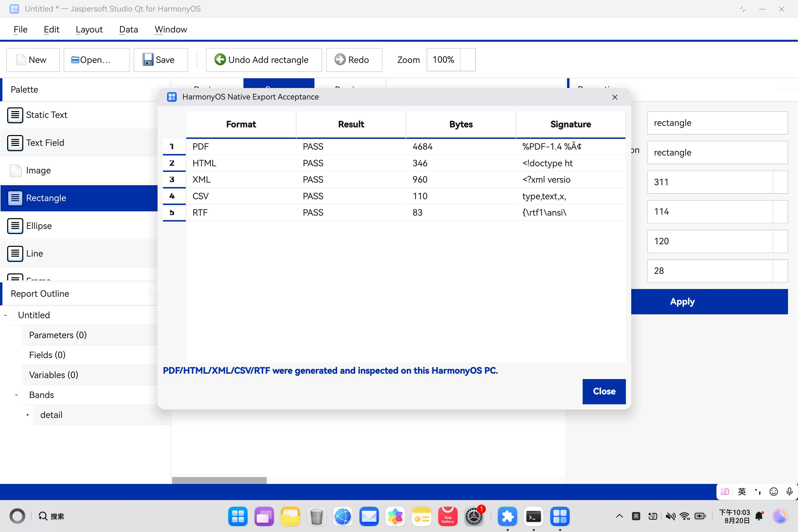This screenshot has height=532, width=798.
Task: Select the CSV format cell
Action: [241, 196]
